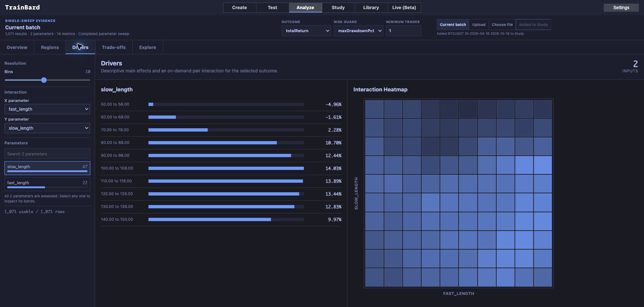This screenshot has width=644, height=307.
Task: Open the X parameter fast_length dropdown
Action: [x=47, y=109]
